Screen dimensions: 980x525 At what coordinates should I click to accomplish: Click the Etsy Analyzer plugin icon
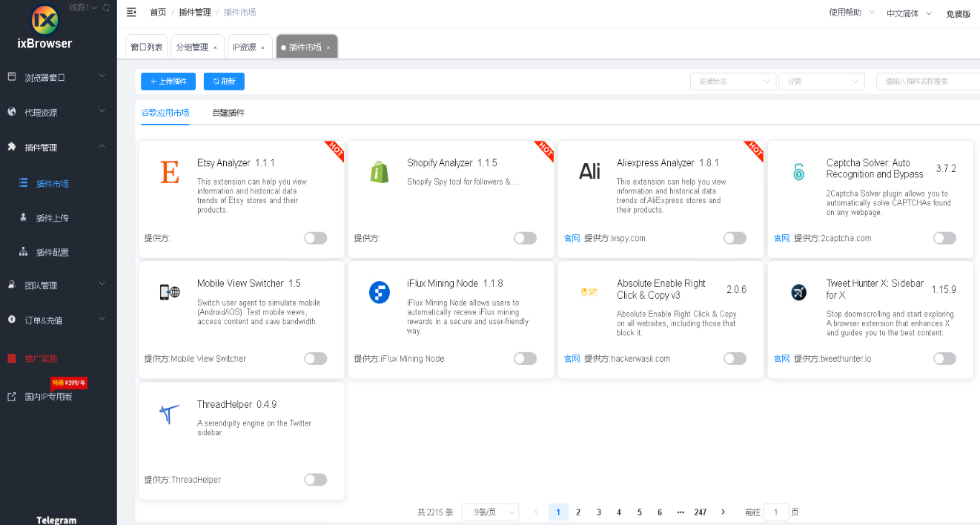pos(170,173)
